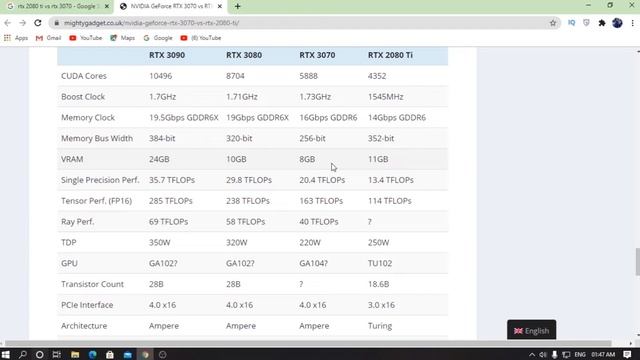
Task: Click the vertical scrollbar thumb
Action: click(x=638, y=262)
